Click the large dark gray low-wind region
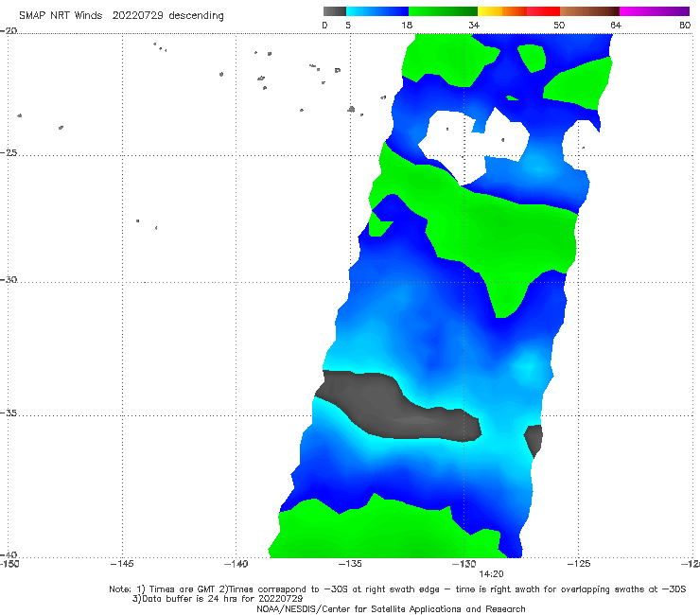The image size is (700, 615). (397, 409)
